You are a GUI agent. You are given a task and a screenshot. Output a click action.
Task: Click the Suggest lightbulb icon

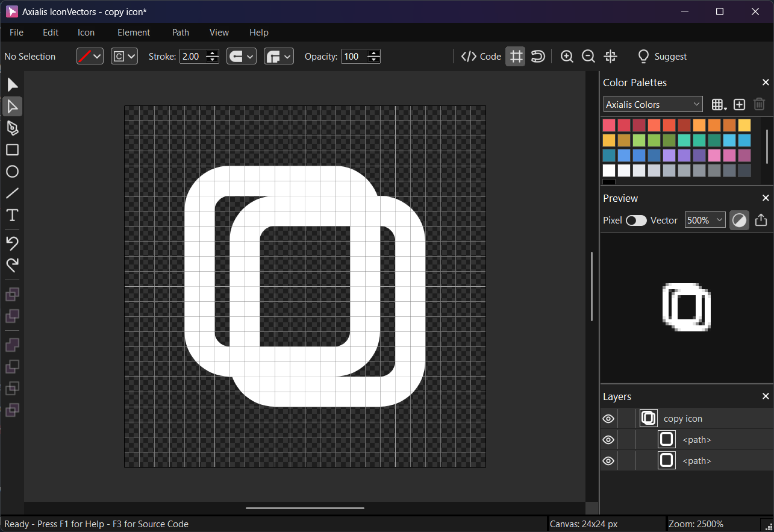click(643, 56)
